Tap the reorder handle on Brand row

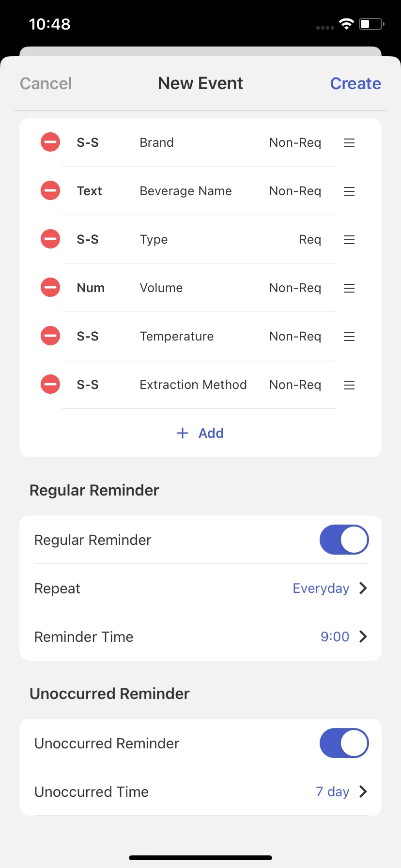point(349,143)
